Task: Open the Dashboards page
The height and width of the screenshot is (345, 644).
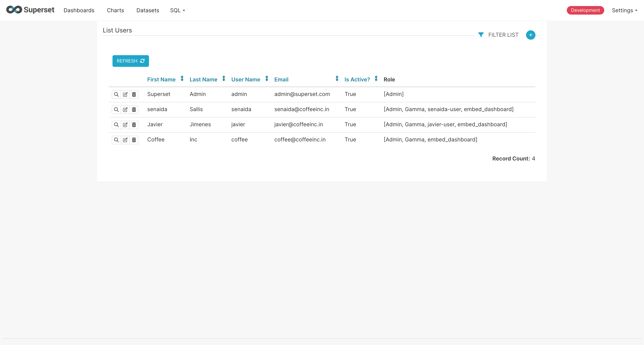Action: [79, 10]
